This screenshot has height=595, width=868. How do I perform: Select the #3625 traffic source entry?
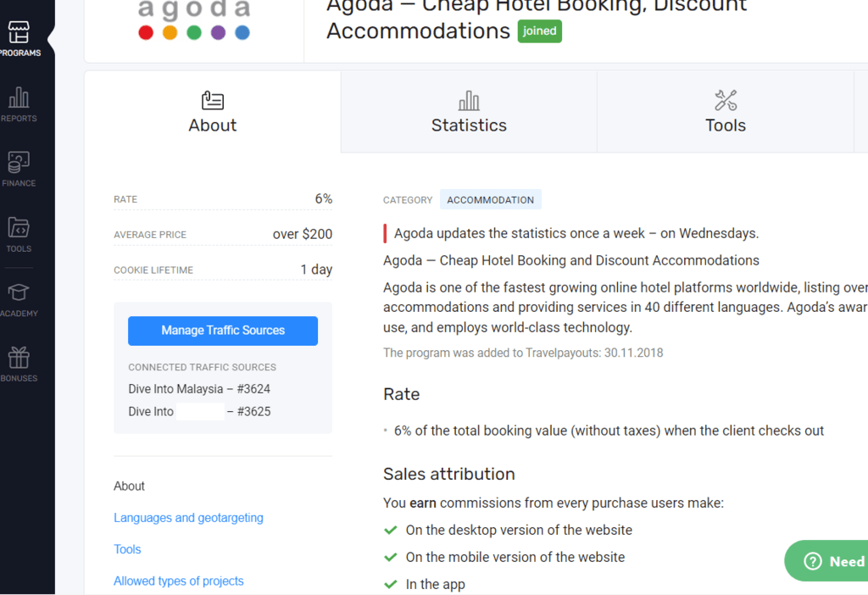click(199, 412)
